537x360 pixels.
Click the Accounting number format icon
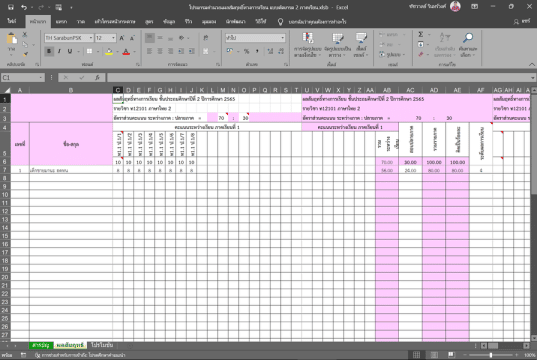click(x=230, y=51)
